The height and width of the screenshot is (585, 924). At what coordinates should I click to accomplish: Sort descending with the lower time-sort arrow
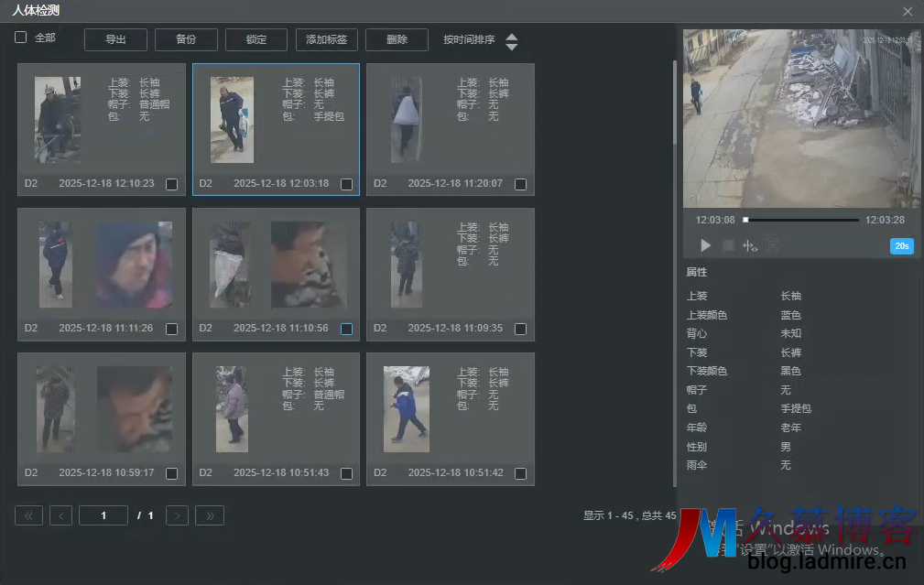click(512, 47)
